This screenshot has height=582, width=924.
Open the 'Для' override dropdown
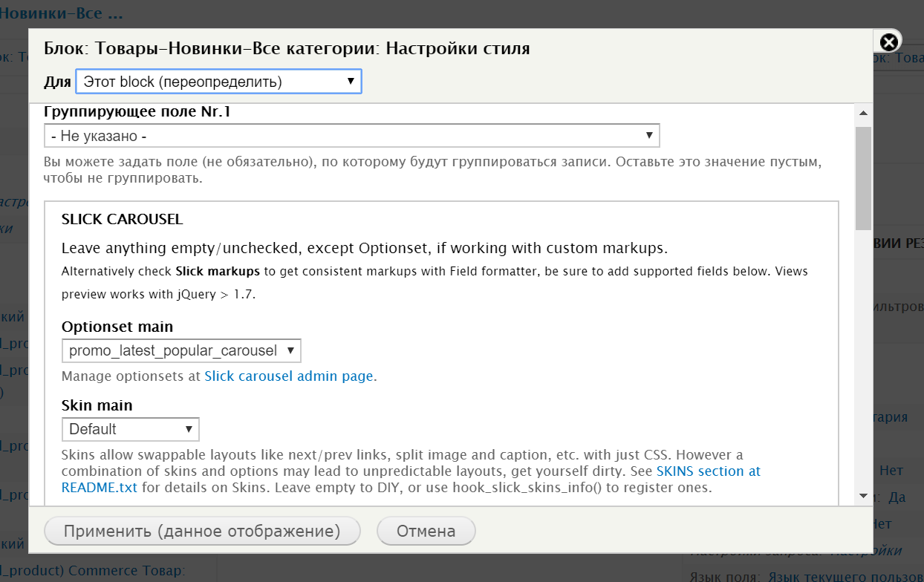pos(218,81)
